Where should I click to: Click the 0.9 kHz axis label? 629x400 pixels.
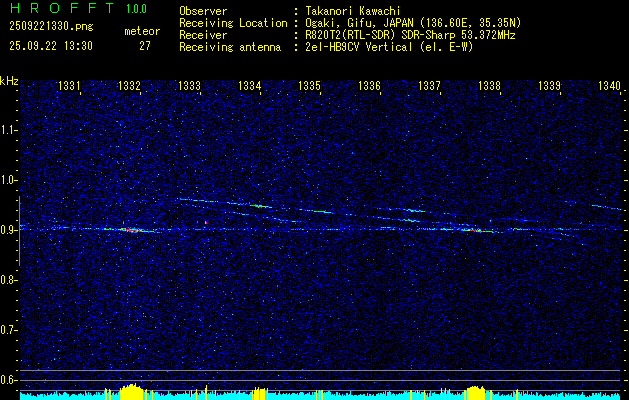click(x=8, y=230)
